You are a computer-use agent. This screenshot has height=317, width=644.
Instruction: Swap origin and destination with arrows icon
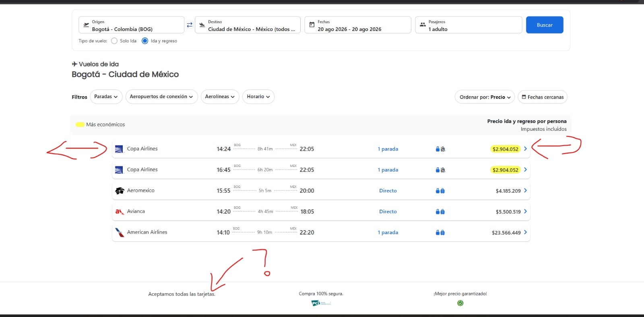[190, 25]
